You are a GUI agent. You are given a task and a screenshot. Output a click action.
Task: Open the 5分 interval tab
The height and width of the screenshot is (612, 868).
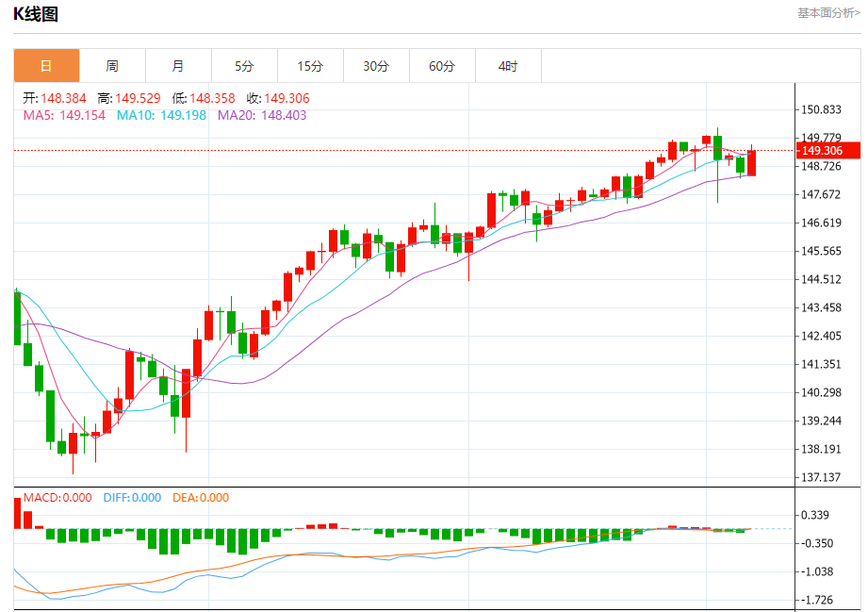click(244, 66)
